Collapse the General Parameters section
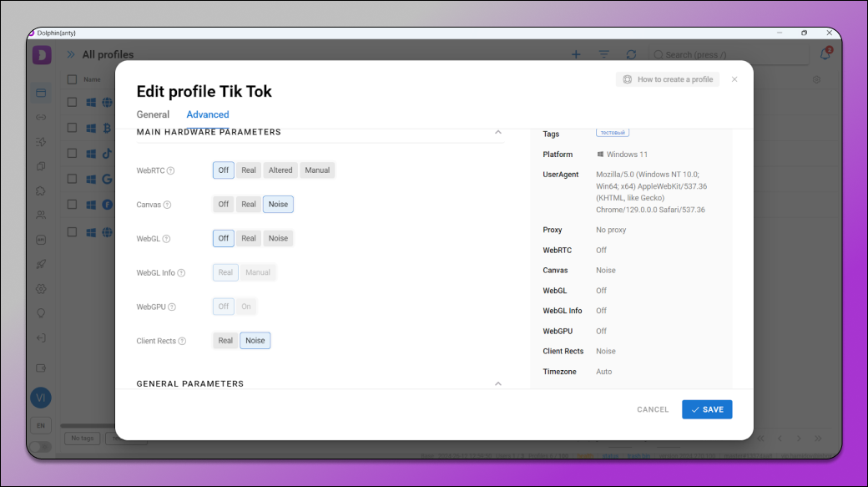 [498, 383]
